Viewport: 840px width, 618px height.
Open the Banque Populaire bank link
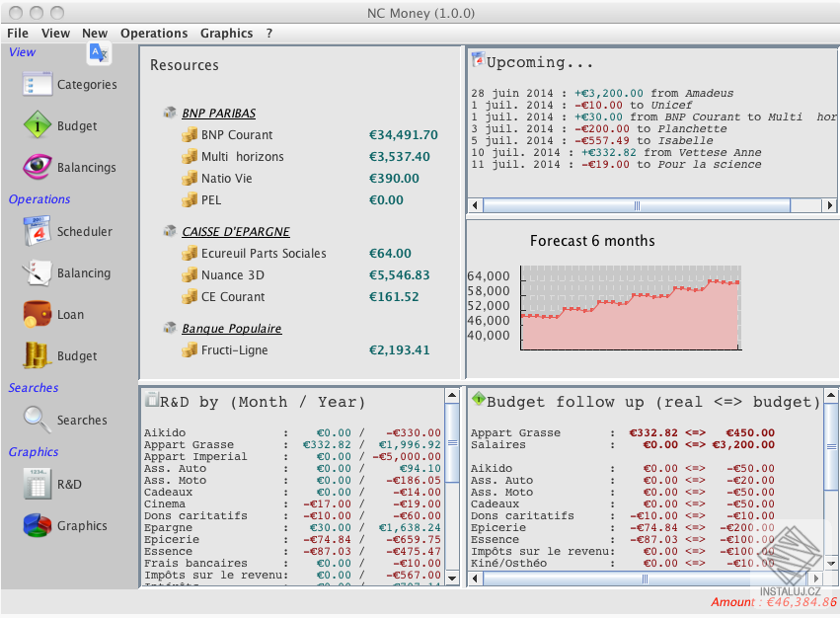(x=231, y=328)
